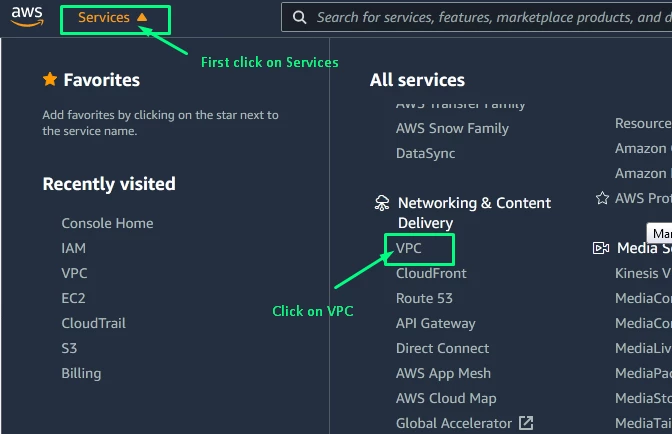Focus the services search field

(477, 17)
